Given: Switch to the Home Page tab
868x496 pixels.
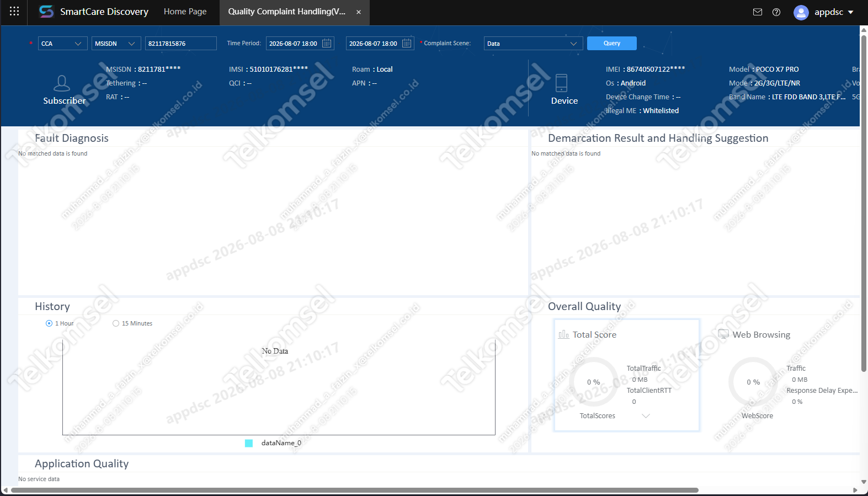Looking at the screenshot, I should (x=185, y=12).
